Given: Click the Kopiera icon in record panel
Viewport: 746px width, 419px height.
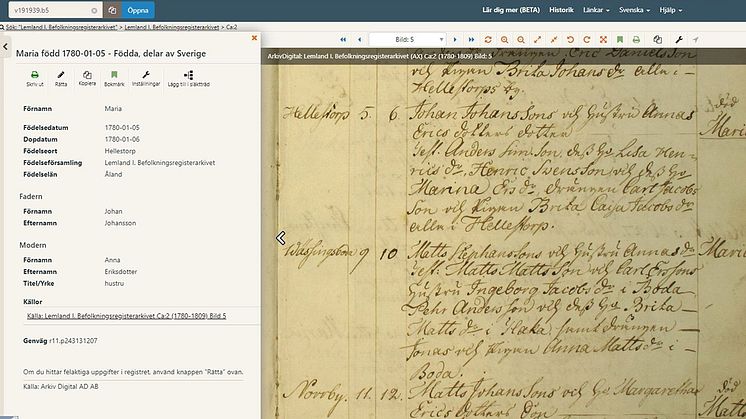Looking at the screenshot, I should pos(87,78).
